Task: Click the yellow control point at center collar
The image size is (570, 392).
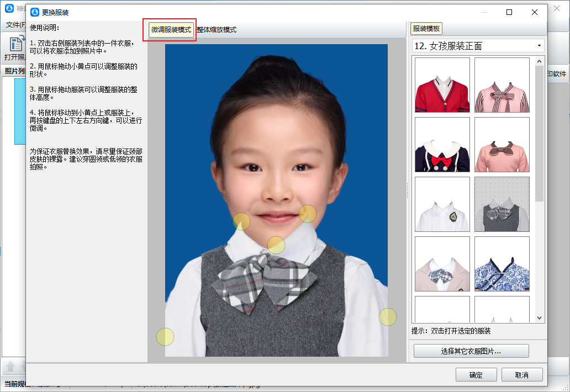Action: click(x=276, y=245)
